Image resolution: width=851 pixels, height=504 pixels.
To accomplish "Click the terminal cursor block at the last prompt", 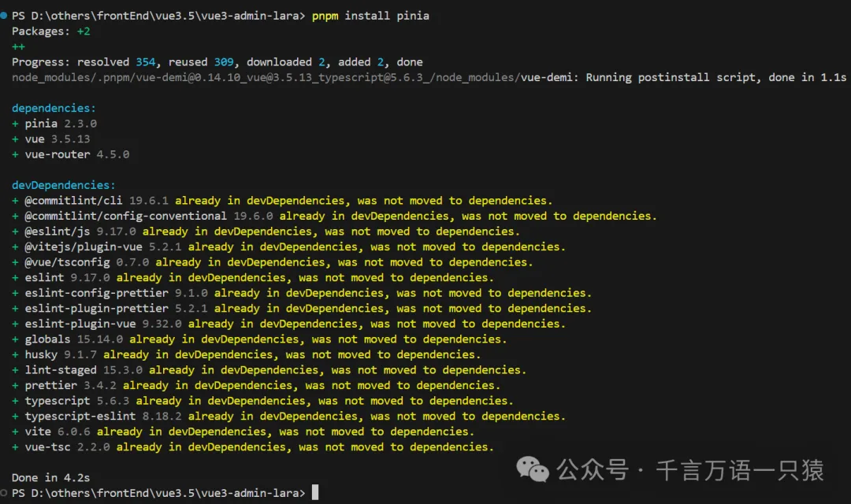I will pos(315,493).
